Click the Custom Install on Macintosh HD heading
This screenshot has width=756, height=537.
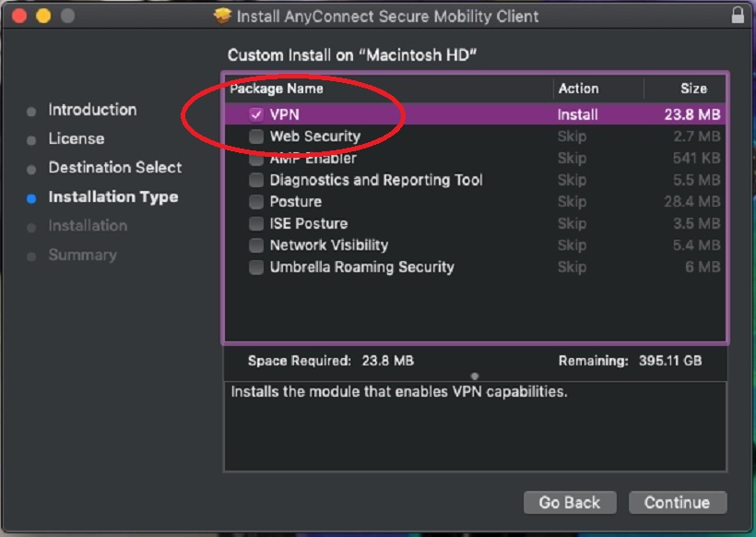[351, 55]
